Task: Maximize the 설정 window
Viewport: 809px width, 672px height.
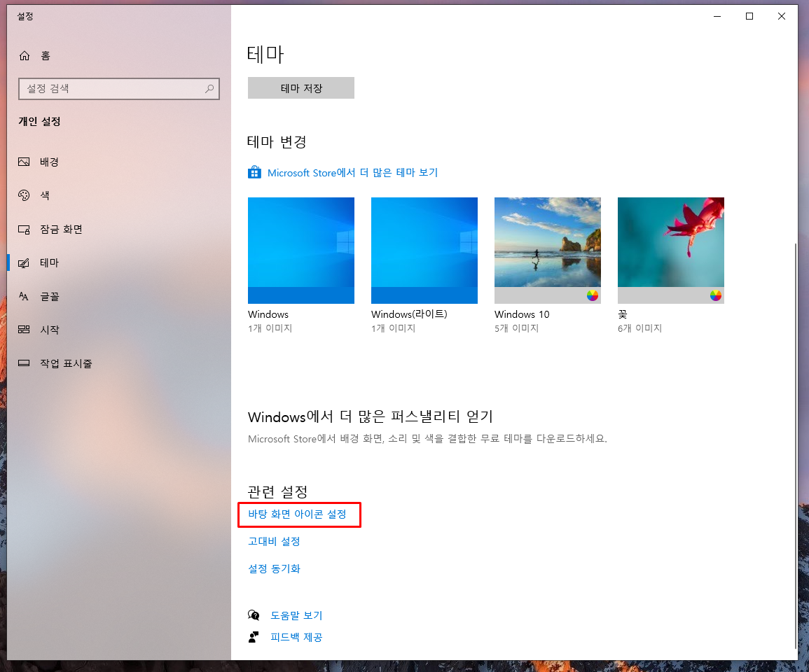Action: point(749,17)
